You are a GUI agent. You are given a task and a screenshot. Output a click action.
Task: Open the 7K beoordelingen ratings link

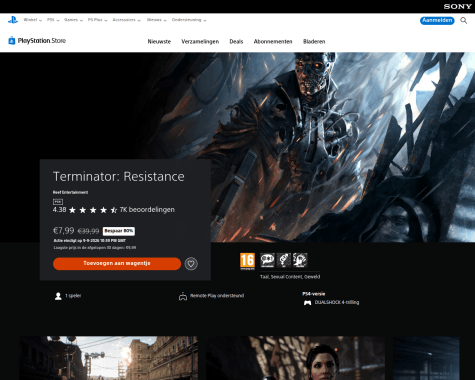point(147,210)
